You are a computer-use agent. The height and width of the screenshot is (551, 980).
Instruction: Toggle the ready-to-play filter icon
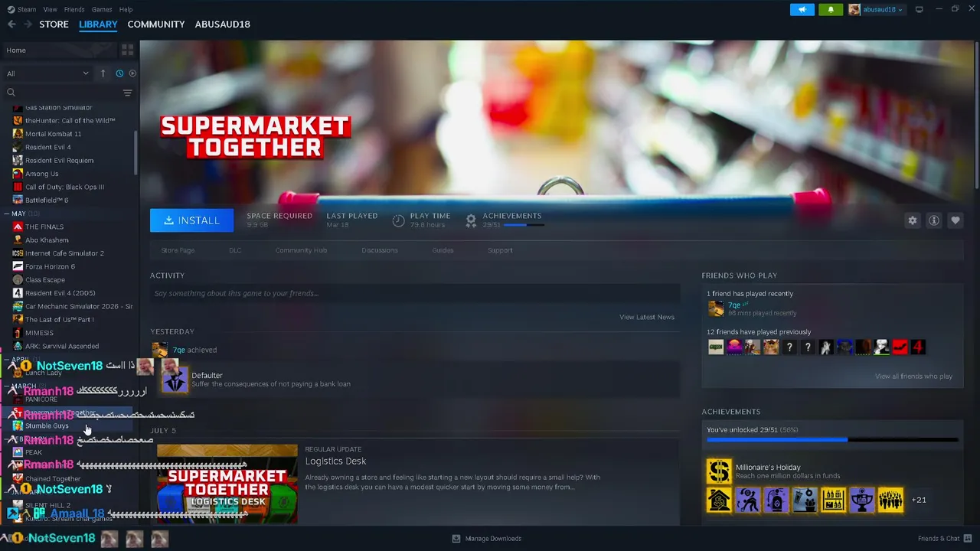click(132, 73)
